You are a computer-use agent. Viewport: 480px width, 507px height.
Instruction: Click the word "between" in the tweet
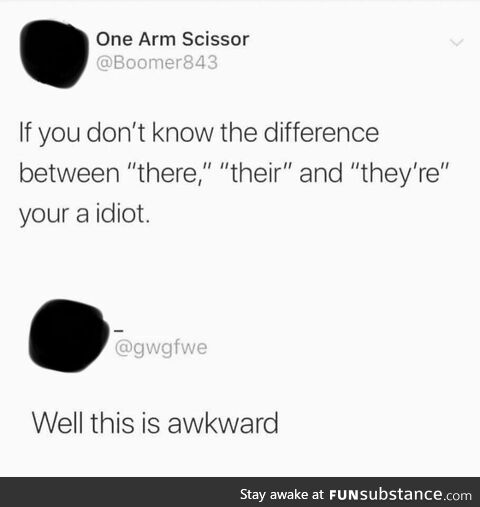(69, 174)
